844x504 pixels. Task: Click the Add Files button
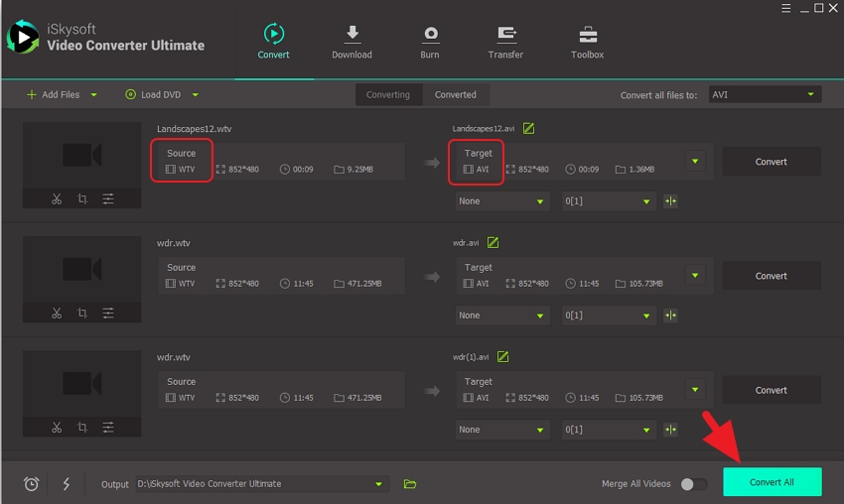coord(61,95)
